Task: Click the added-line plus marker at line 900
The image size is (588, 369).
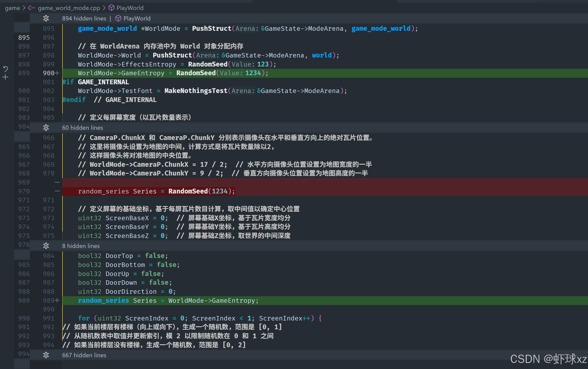Action: coord(57,73)
